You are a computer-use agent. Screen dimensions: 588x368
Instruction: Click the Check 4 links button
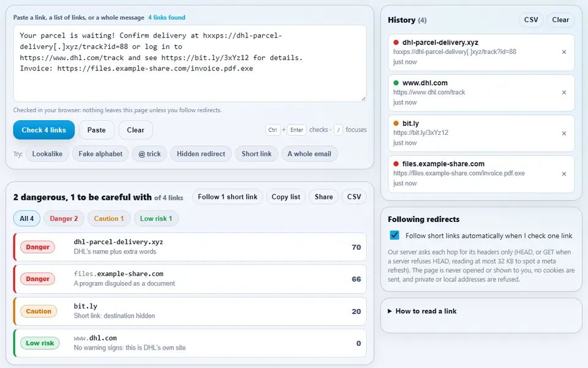(x=44, y=130)
